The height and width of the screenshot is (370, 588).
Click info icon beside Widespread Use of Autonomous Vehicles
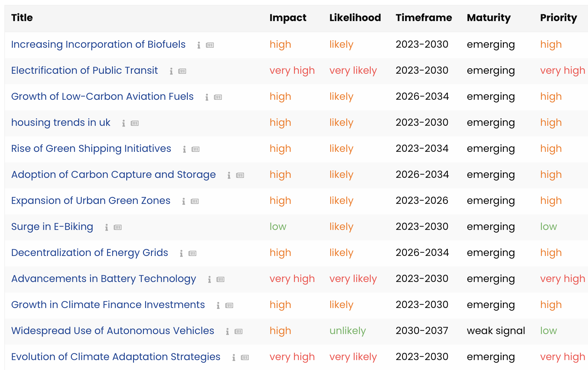click(x=227, y=332)
